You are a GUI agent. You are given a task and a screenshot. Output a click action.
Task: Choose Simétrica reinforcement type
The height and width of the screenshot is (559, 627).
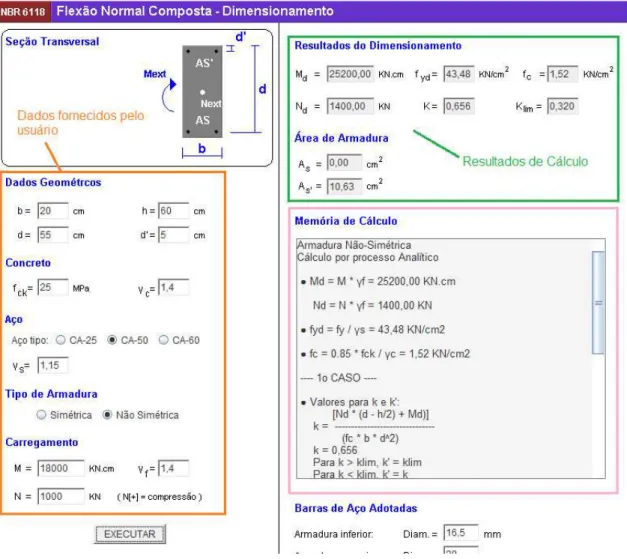coord(41,415)
